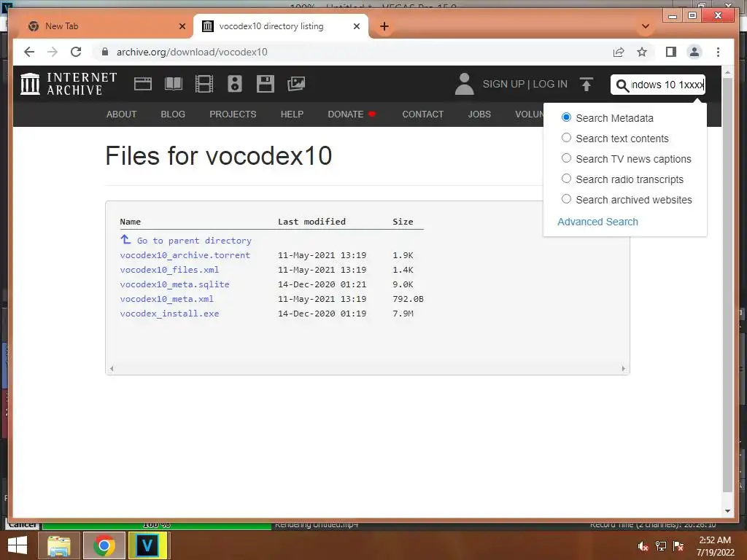Open the CONTACT menu item
The image size is (747, 560).
click(422, 114)
